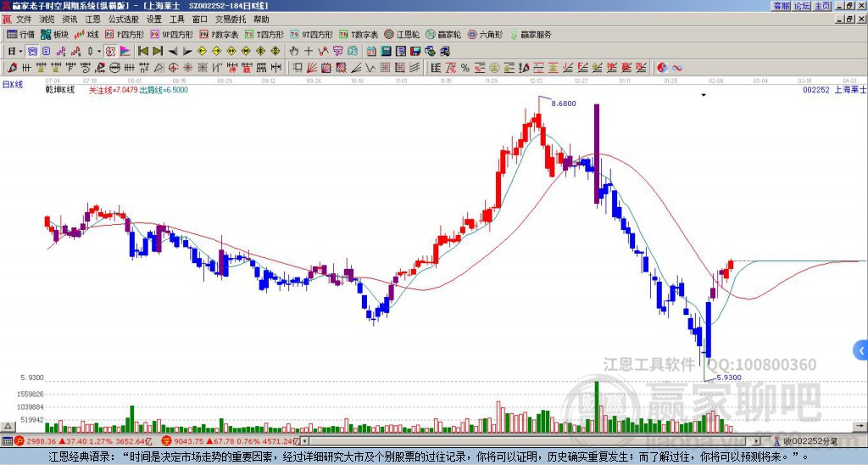Select the hand pan tool
Screen dimensions: 868x465
coord(294,52)
